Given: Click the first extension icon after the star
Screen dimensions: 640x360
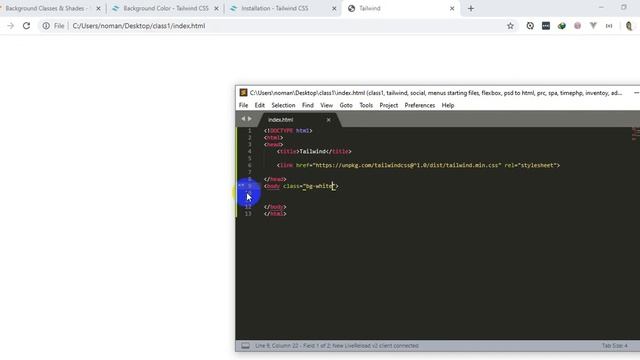Looking at the screenshot, I should pyautogui.click(x=530, y=26).
